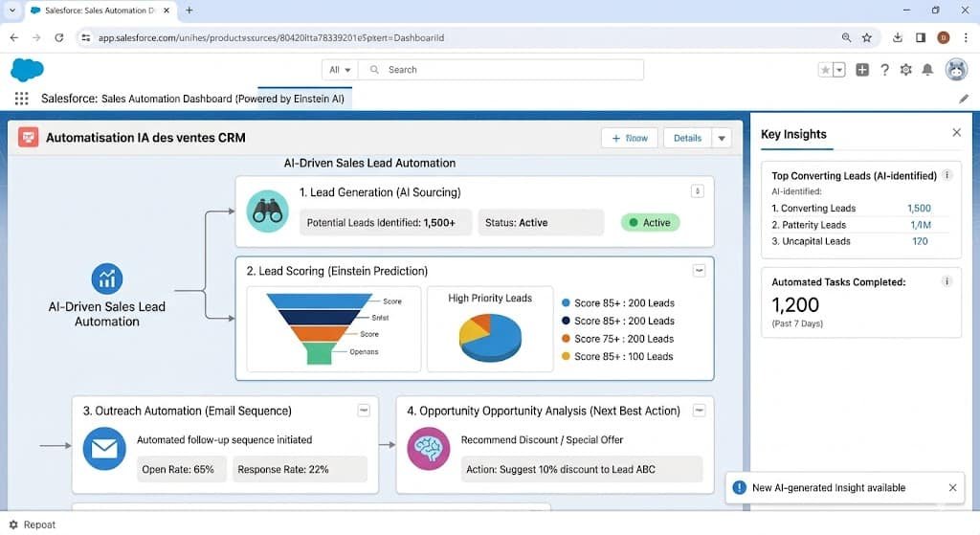Click the green Active status badge
Screen dimensions: 980x535
(650, 222)
